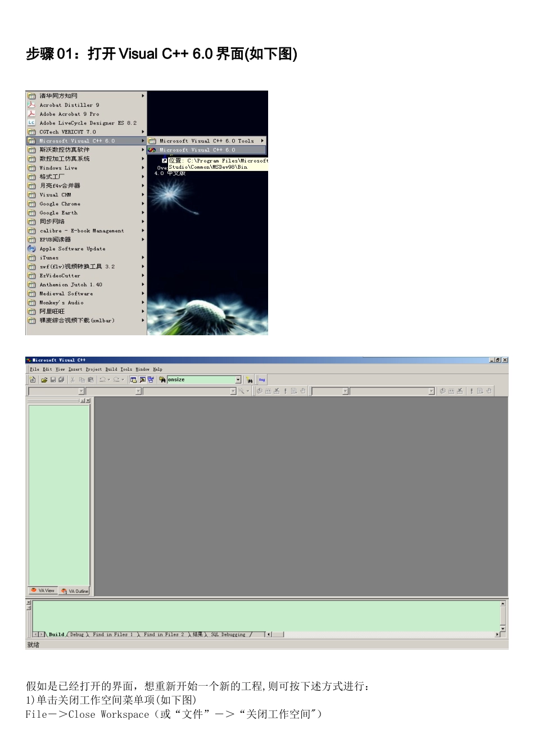534x756 pixels.
Task: Click the Cut toolbar icon
Action: click(x=73, y=380)
